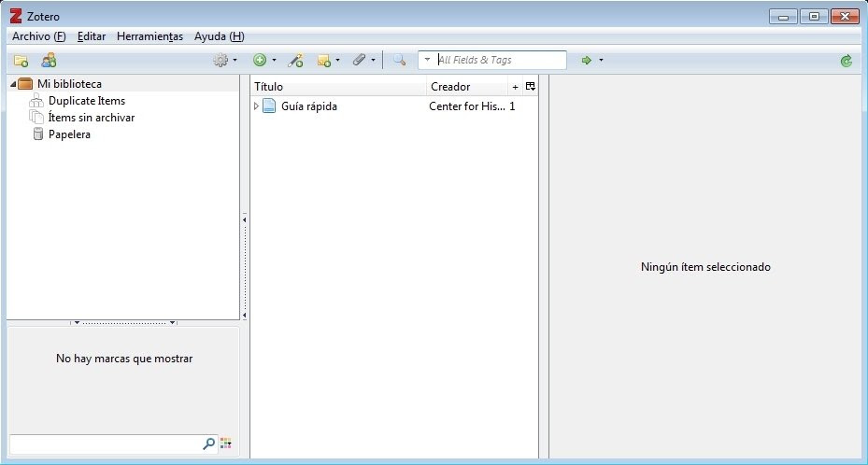Open the Archivo menu

point(38,36)
